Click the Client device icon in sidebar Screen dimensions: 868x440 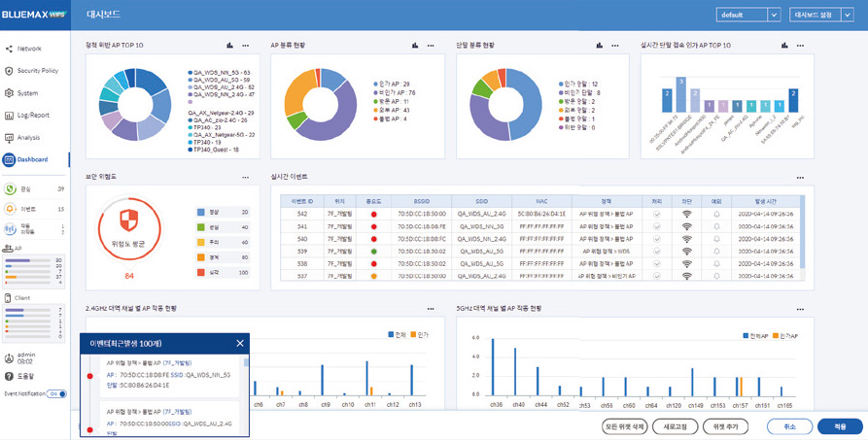click(x=8, y=298)
